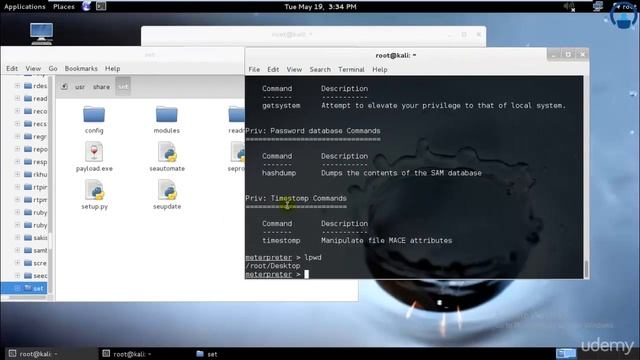640x360 pixels.
Task: Select the setup.py file icon
Action: 94,190
